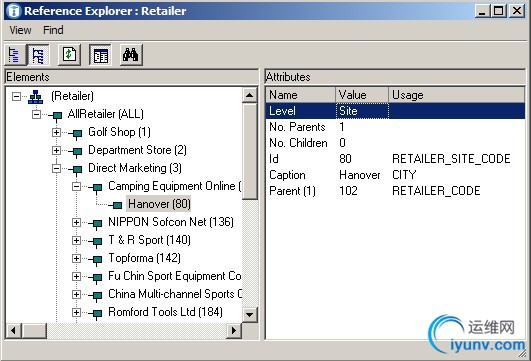
Task: Click the RETAILER_CODE usage cell
Action: pos(436,191)
